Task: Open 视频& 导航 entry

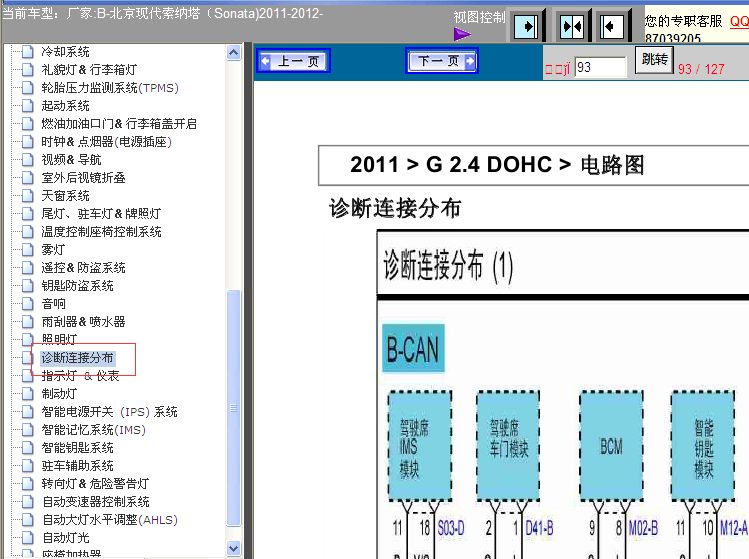Action: click(71, 160)
